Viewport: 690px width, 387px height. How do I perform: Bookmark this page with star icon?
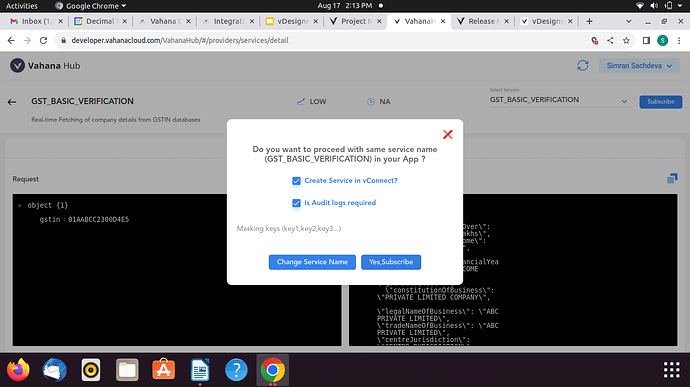coord(626,41)
